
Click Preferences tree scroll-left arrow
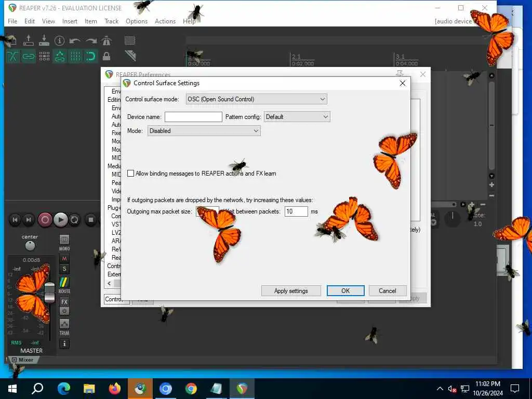(109, 283)
